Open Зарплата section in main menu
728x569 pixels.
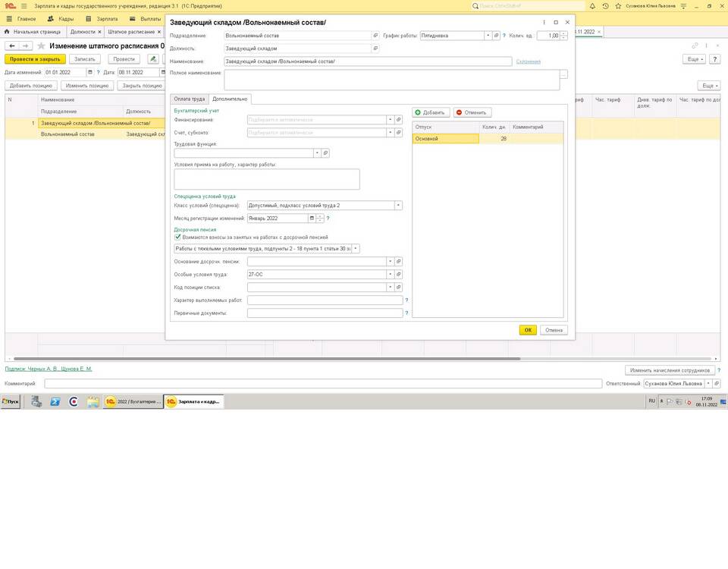107,18
